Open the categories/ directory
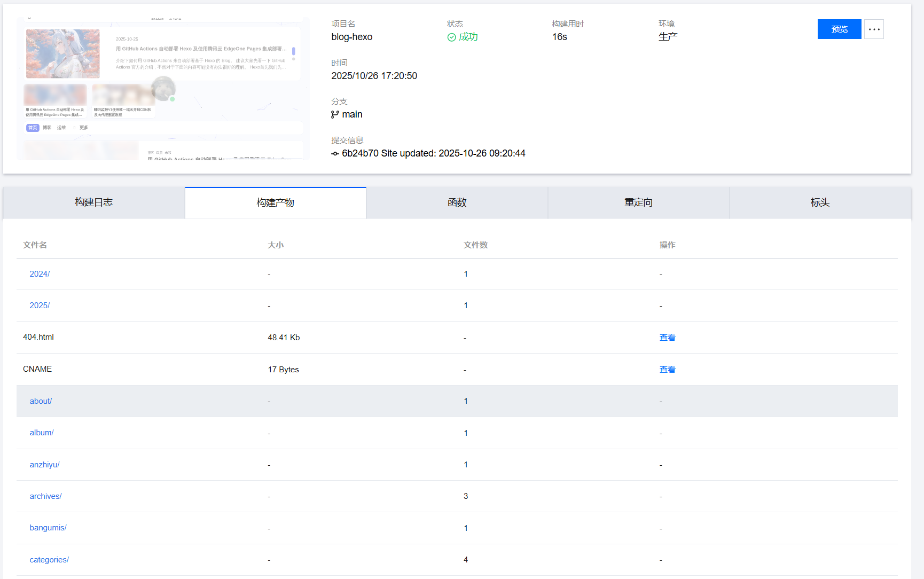The image size is (924, 579). tap(49, 560)
